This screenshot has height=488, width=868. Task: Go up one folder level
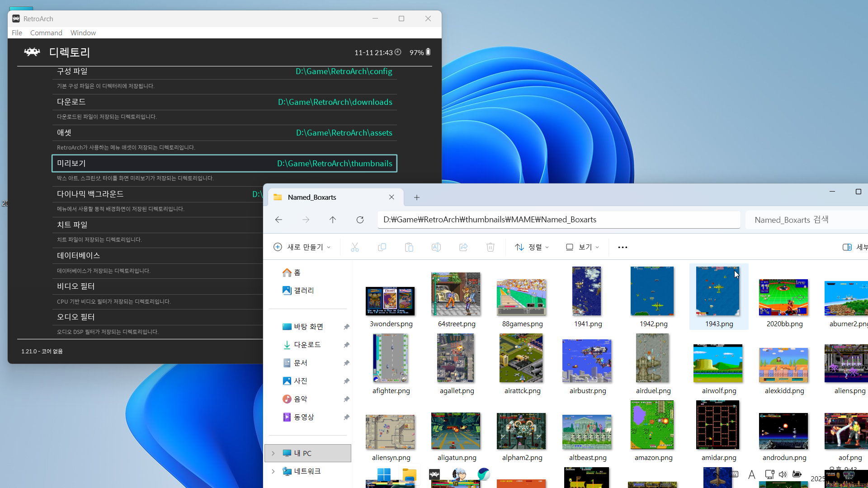pyautogui.click(x=333, y=220)
